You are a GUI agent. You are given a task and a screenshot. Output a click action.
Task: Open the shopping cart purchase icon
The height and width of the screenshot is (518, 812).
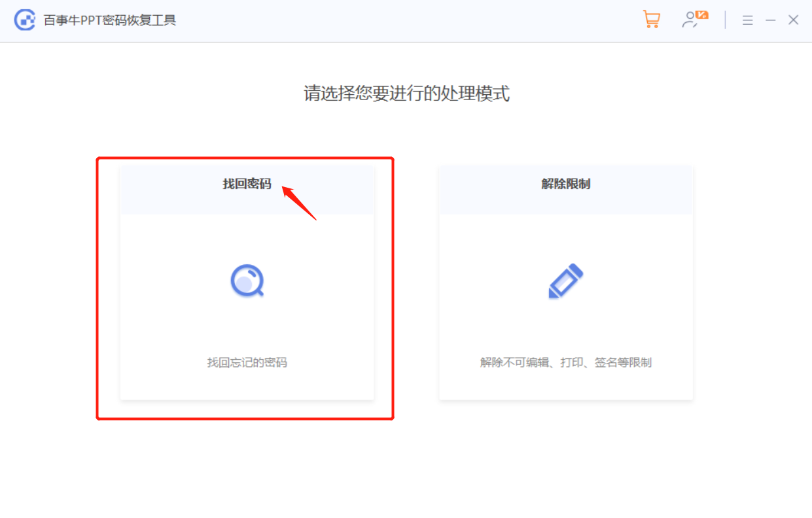point(651,20)
